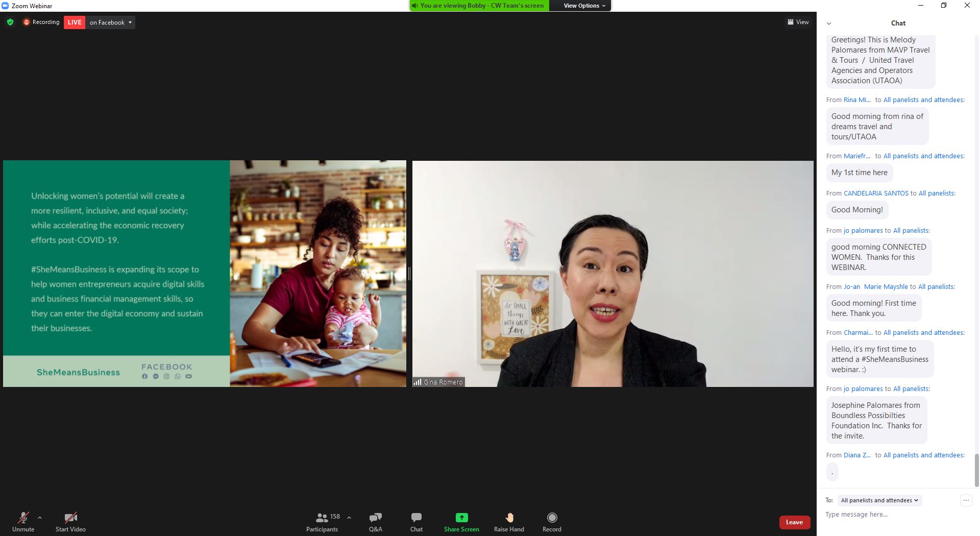Click the 'Good morning from rina' message

[877, 126]
